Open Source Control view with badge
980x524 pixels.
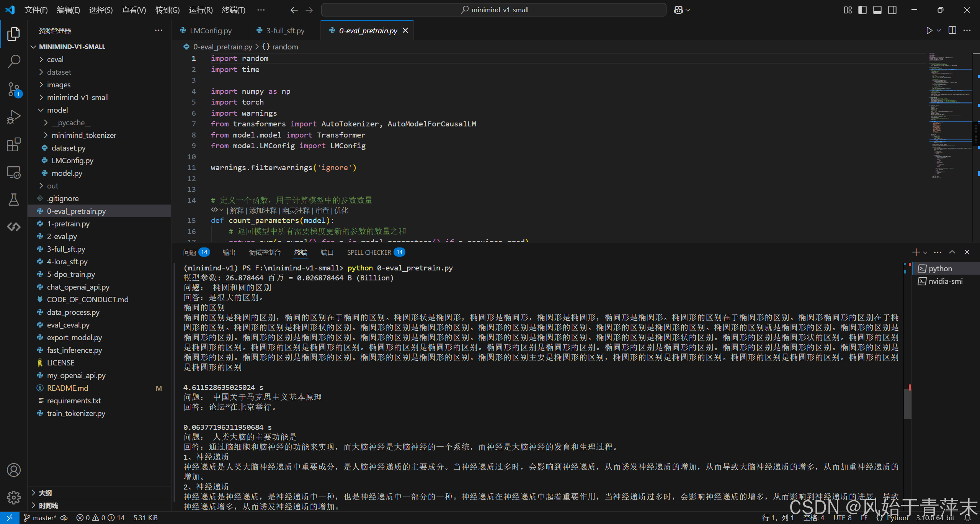click(x=14, y=90)
